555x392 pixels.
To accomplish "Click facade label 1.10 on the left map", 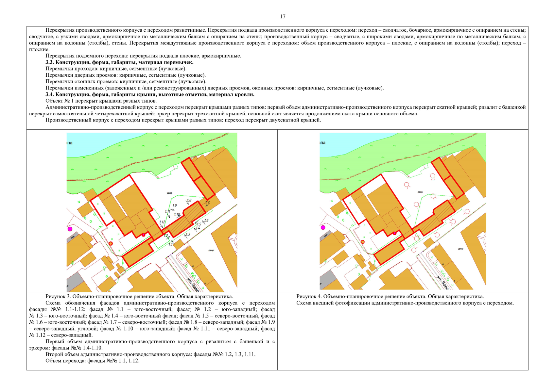I will (177, 214).
